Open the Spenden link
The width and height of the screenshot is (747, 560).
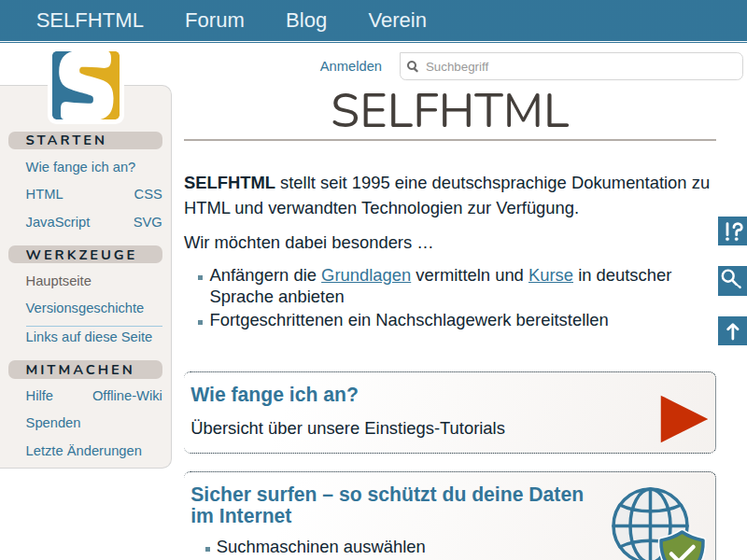tap(53, 423)
